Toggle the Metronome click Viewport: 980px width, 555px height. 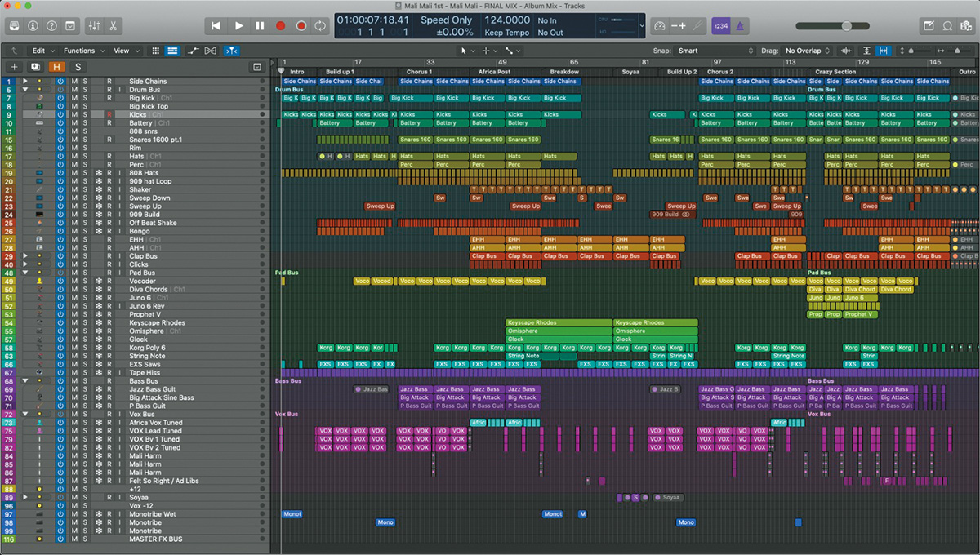pyautogui.click(x=739, y=26)
